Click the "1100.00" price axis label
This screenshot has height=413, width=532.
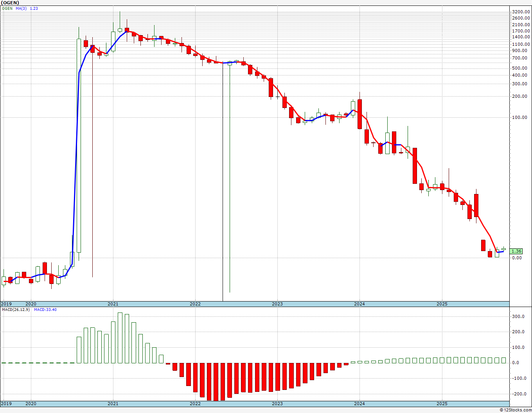pos(521,44)
